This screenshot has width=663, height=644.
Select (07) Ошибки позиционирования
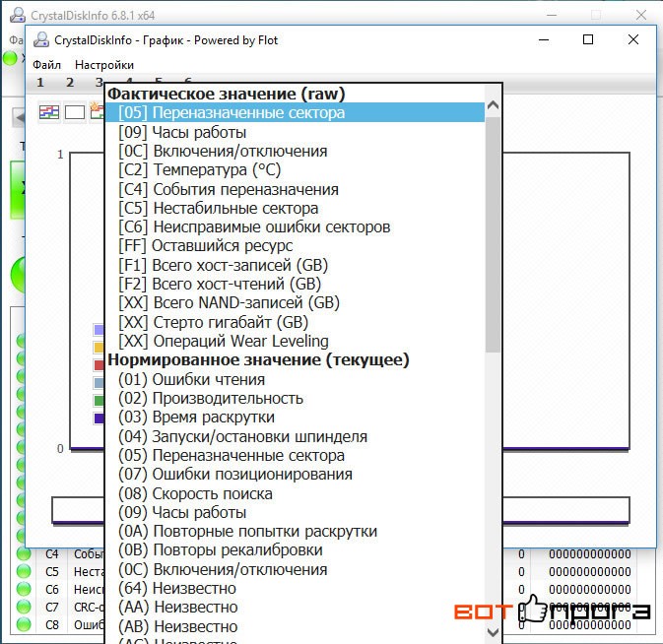[x=295, y=474]
